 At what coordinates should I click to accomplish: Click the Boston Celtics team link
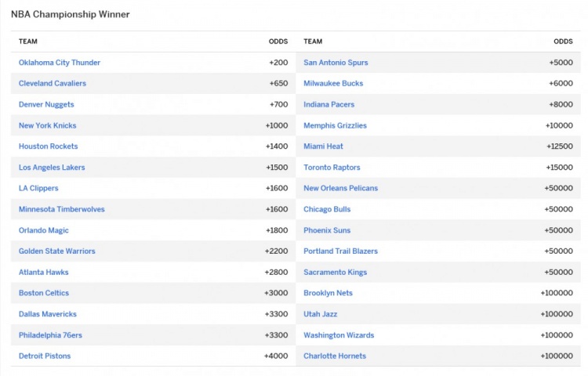click(44, 293)
